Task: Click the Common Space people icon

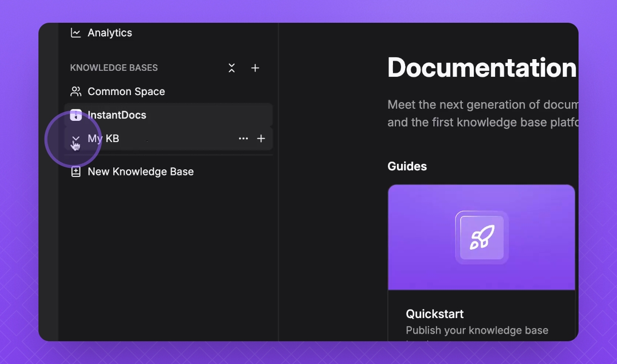Action: coord(76,92)
